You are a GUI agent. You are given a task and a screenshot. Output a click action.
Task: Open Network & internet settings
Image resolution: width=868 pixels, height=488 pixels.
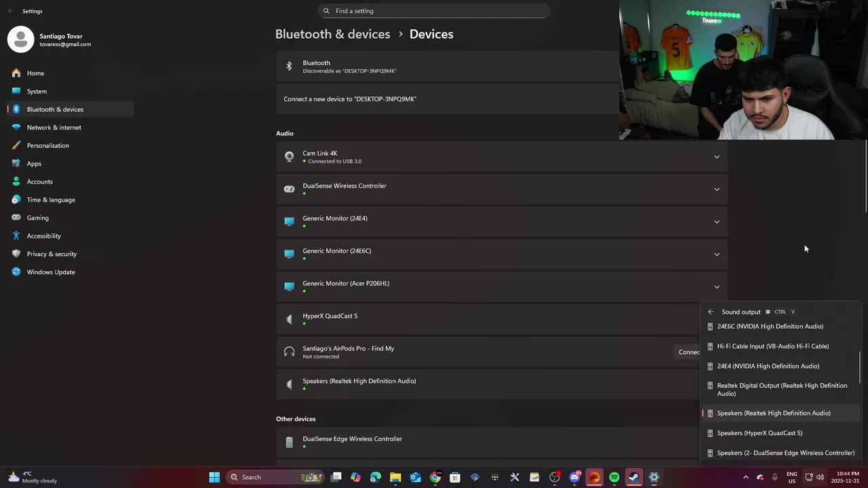pyautogui.click(x=71, y=127)
